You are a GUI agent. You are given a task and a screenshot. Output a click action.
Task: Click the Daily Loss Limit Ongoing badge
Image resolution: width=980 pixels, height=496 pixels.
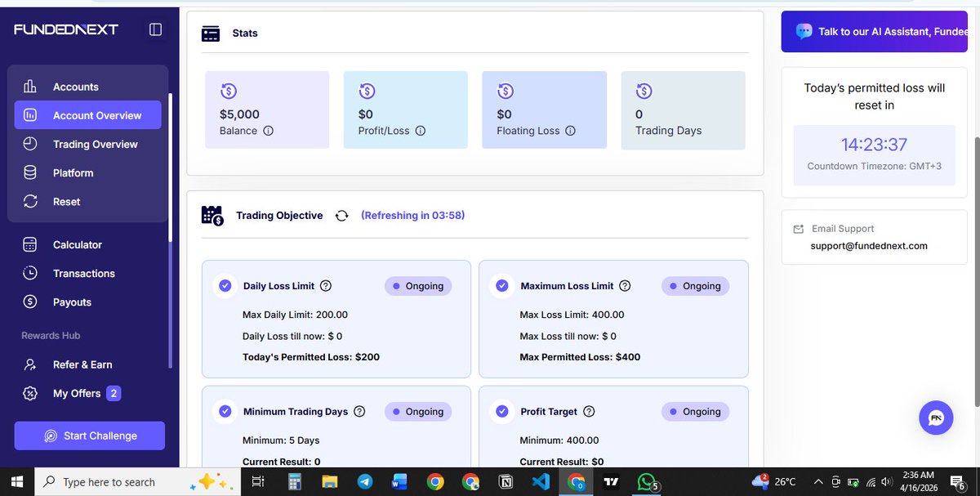pos(418,286)
